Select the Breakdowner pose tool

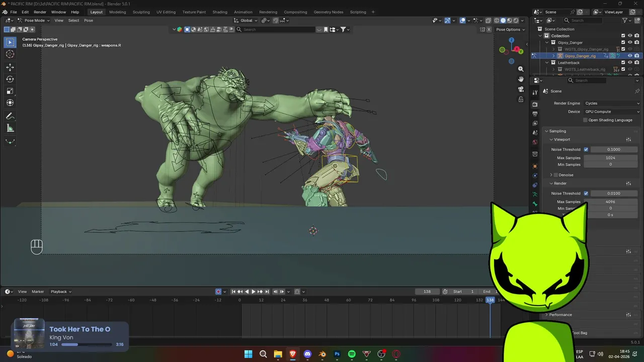click(10, 141)
